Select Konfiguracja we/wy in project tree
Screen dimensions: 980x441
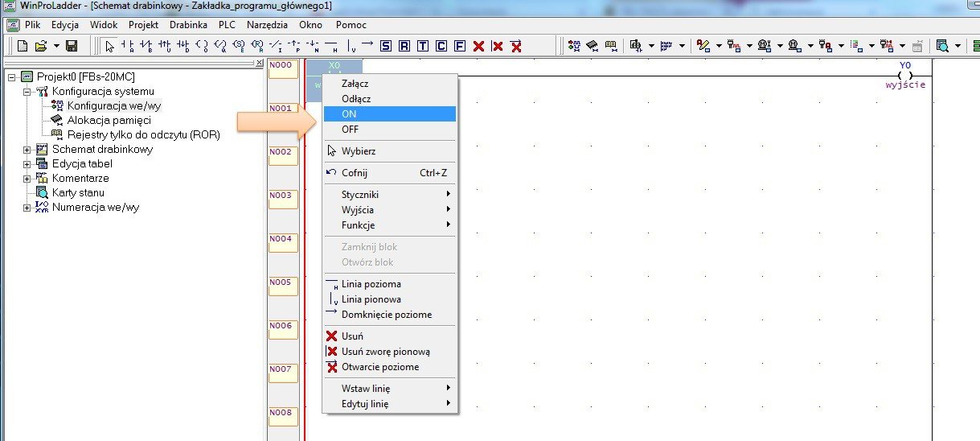[114, 106]
